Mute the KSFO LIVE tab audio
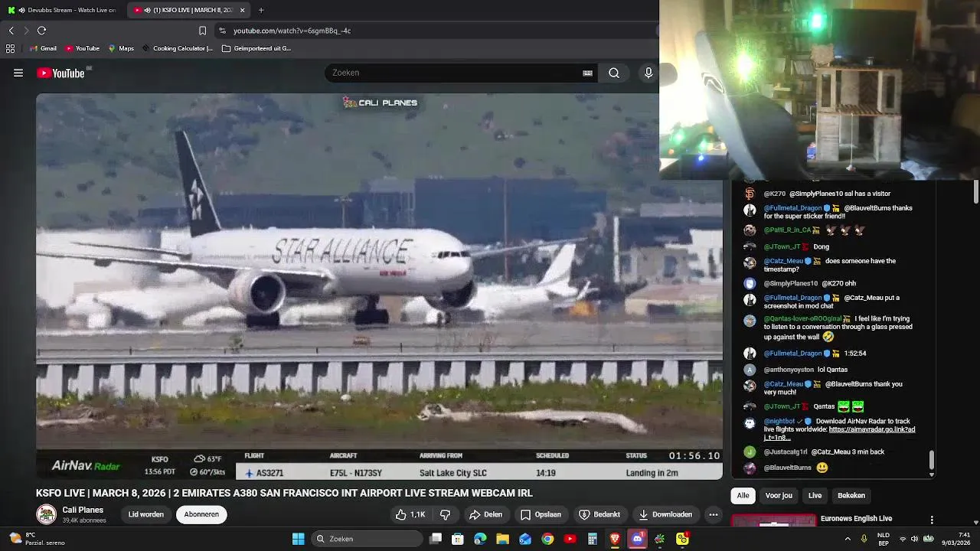This screenshot has height=551, width=980. (147, 10)
